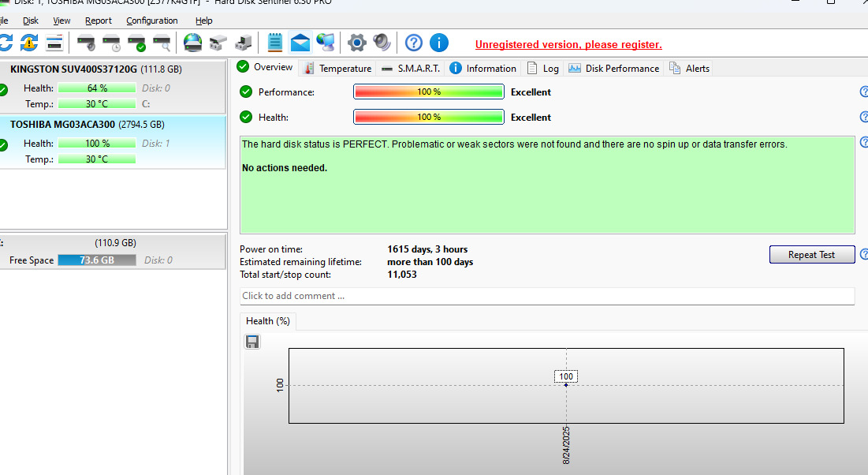The height and width of the screenshot is (475, 868).
Task: Click the computer tower with drive icon
Action: pyautogui.click(x=244, y=43)
